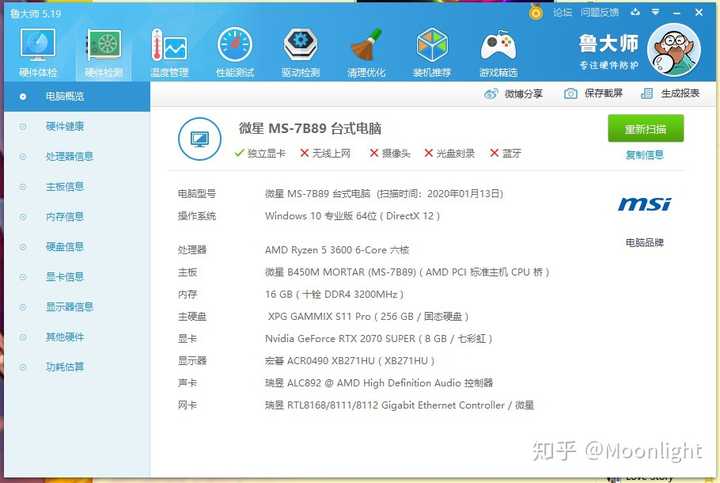This screenshot has width=720, height=483.
Task: Click the GeForce RTX 2070 SUPER text
Action: [378, 339]
